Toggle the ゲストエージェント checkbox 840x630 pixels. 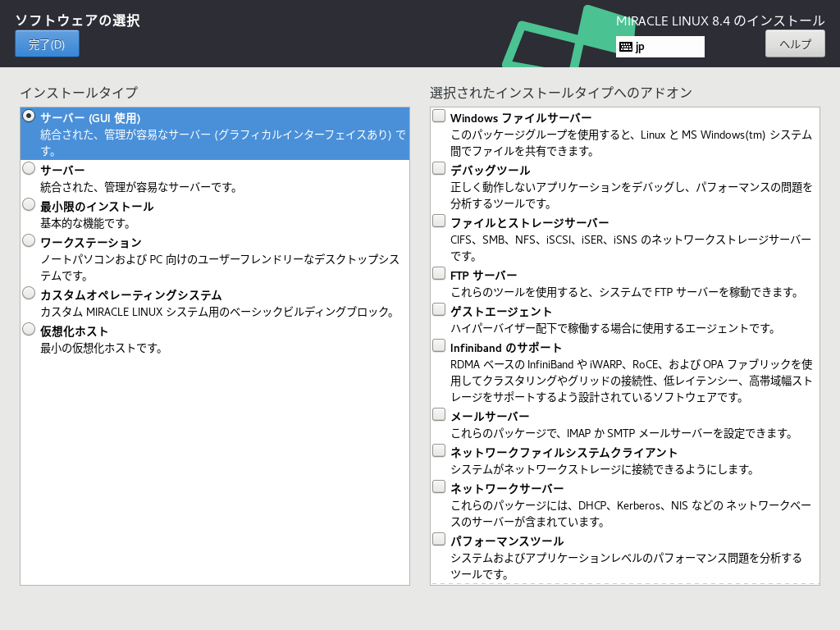(x=440, y=310)
